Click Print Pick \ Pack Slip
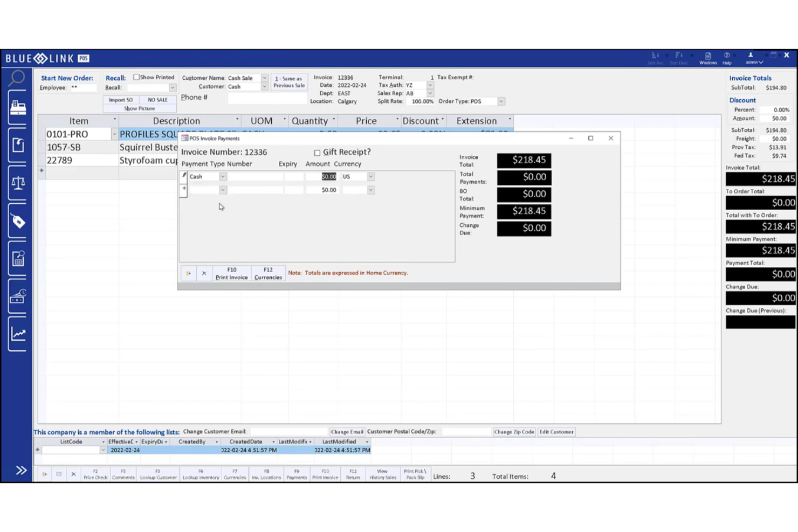 pyautogui.click(x=415, y=474)
